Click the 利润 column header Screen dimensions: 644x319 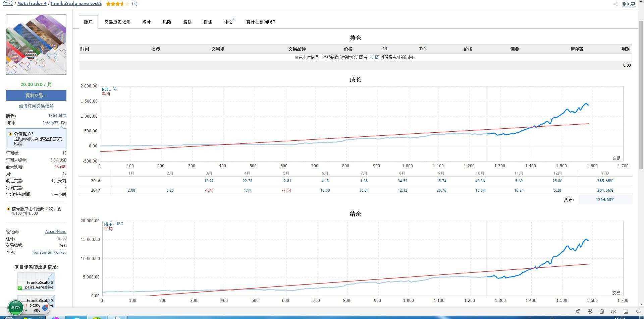point(626,49)
